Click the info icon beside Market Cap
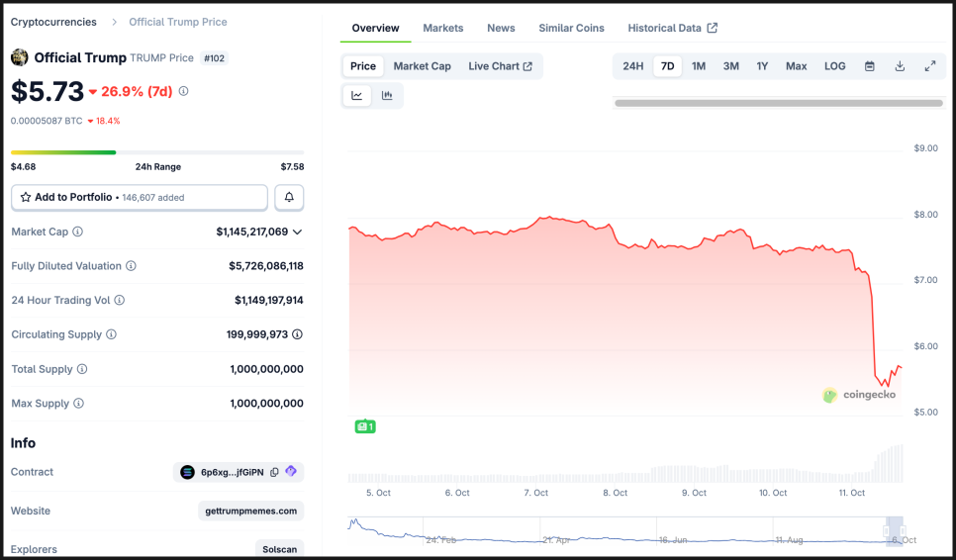Image resolution: width=956 pixels, height=560 pixels. (x=78, y=232)
